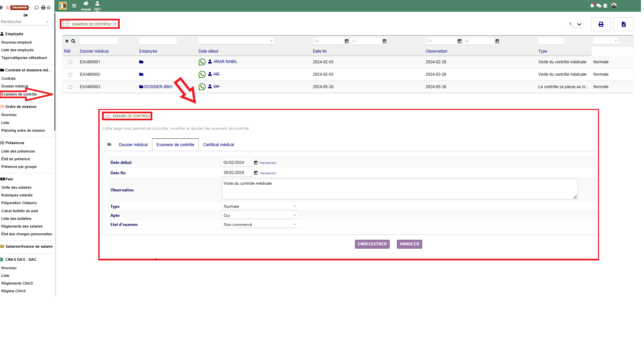Clear filters with the X icon
The width and height of the screenshot is (644, 362).
coord(67,41)
